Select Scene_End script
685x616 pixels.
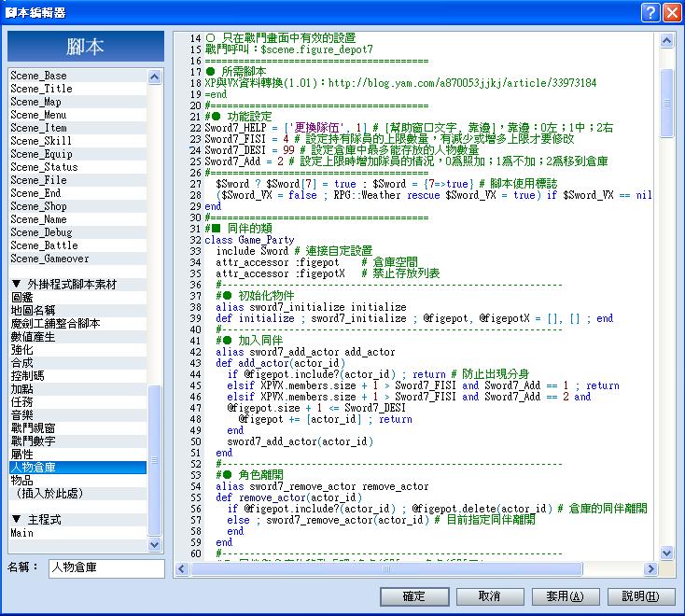(x=77, y=193)
